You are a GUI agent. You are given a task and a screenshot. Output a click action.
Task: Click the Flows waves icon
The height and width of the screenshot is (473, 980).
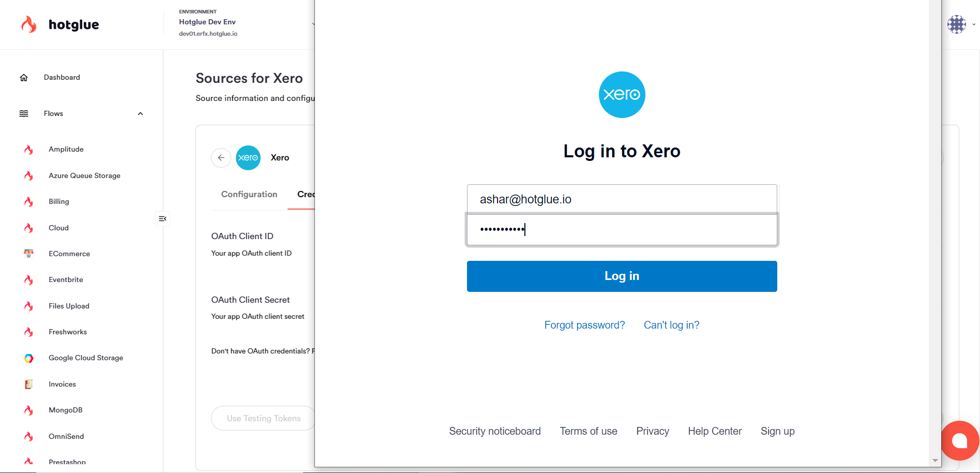coord(24,114)
